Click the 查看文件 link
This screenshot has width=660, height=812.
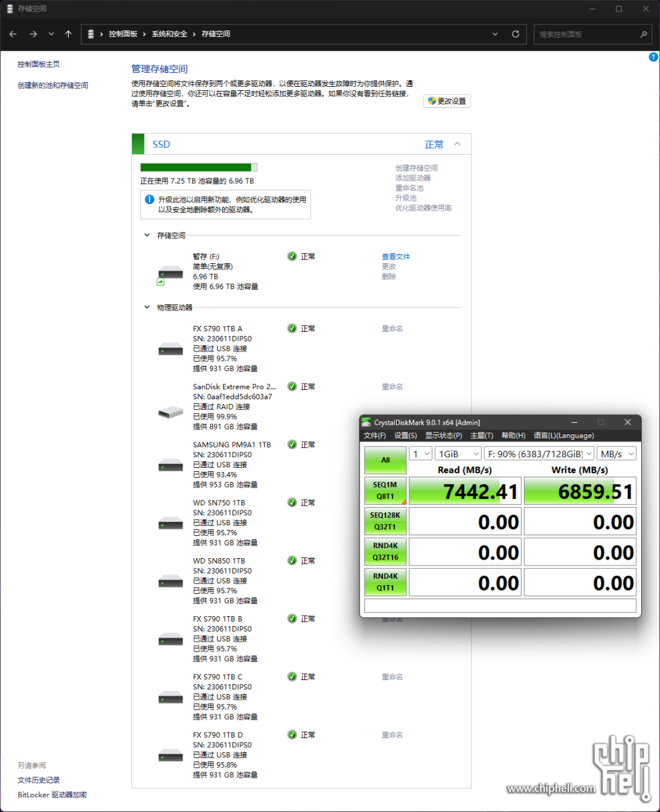point(396,257)
